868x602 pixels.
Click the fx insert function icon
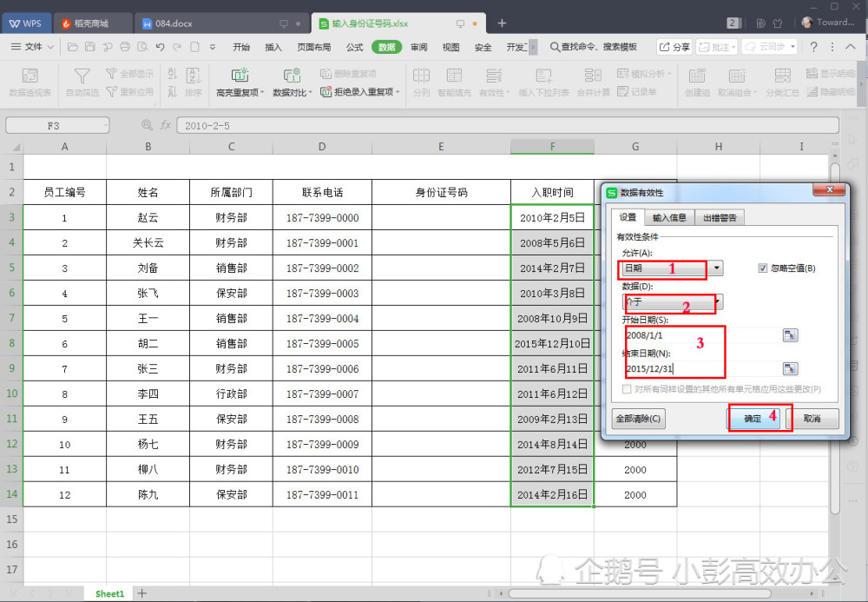click(x=165, y=126)
